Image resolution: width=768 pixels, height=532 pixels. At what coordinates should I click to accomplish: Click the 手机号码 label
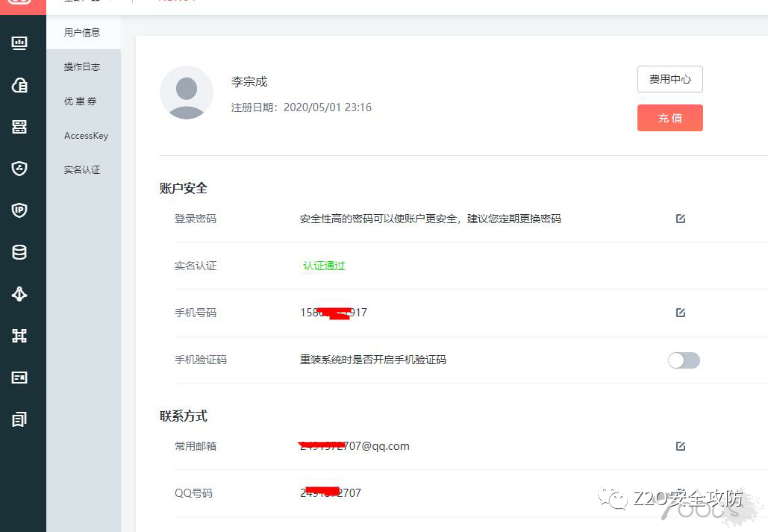196,313
